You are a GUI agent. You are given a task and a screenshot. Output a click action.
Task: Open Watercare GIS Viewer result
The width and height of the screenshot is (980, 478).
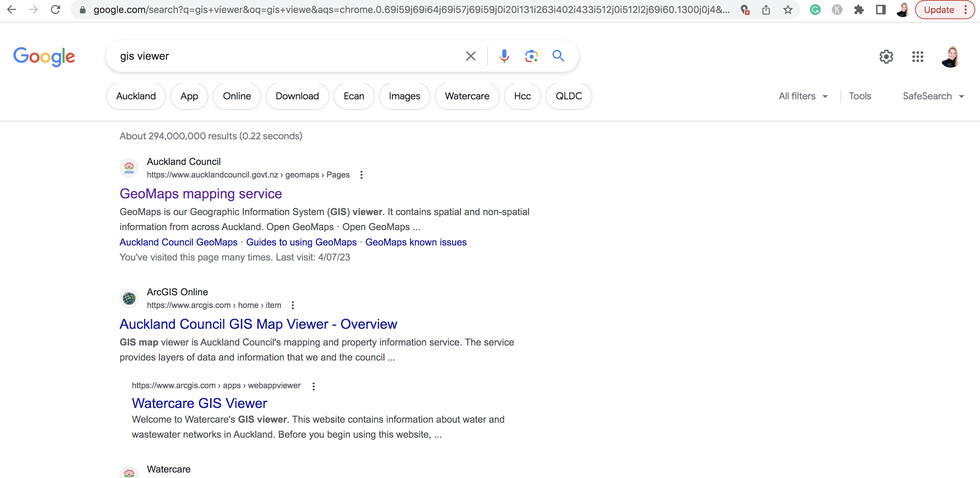[199, 404]
